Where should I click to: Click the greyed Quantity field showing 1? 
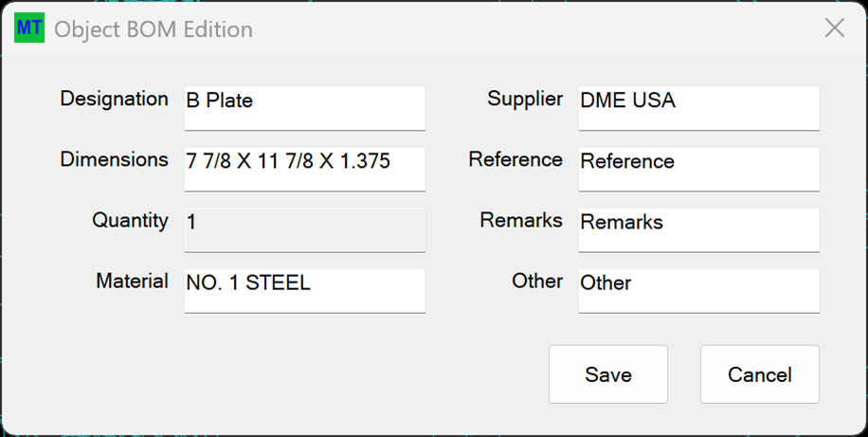click(305, 229)
